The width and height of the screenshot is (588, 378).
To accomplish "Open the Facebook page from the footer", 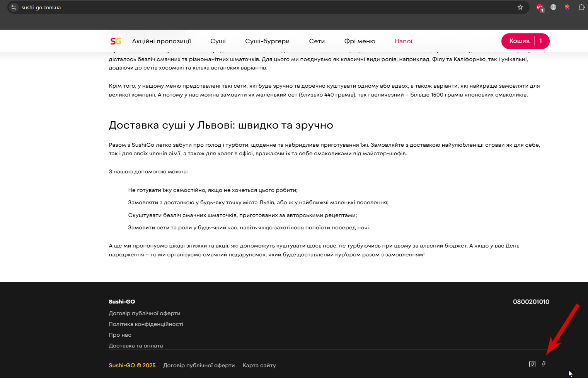I will 544,364.
